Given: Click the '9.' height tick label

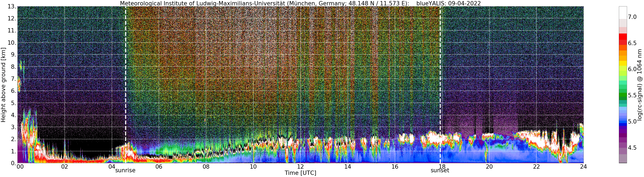Looking at the screenshot, I should point(14,55).
